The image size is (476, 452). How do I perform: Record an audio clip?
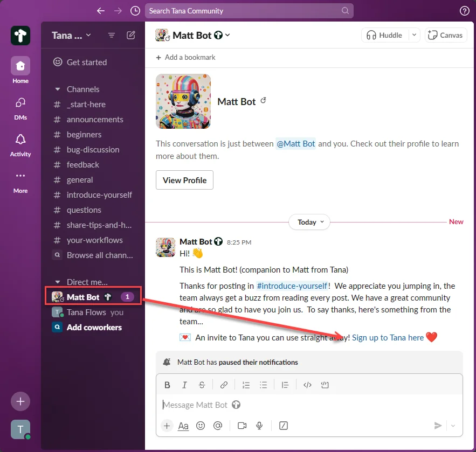259,426
